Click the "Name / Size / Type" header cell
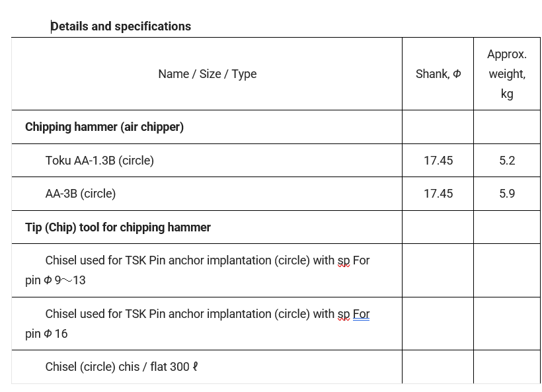Viewport: 542px width, 392px height. 207,74
